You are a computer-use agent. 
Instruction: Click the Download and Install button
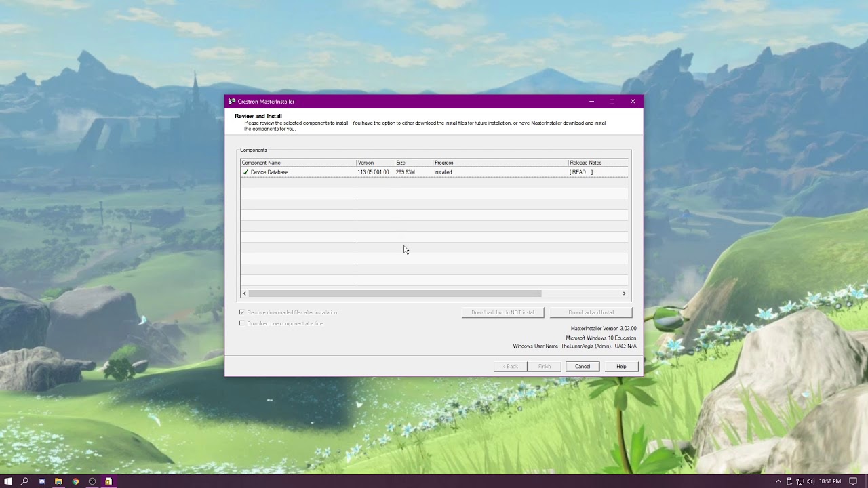[591, 312]
